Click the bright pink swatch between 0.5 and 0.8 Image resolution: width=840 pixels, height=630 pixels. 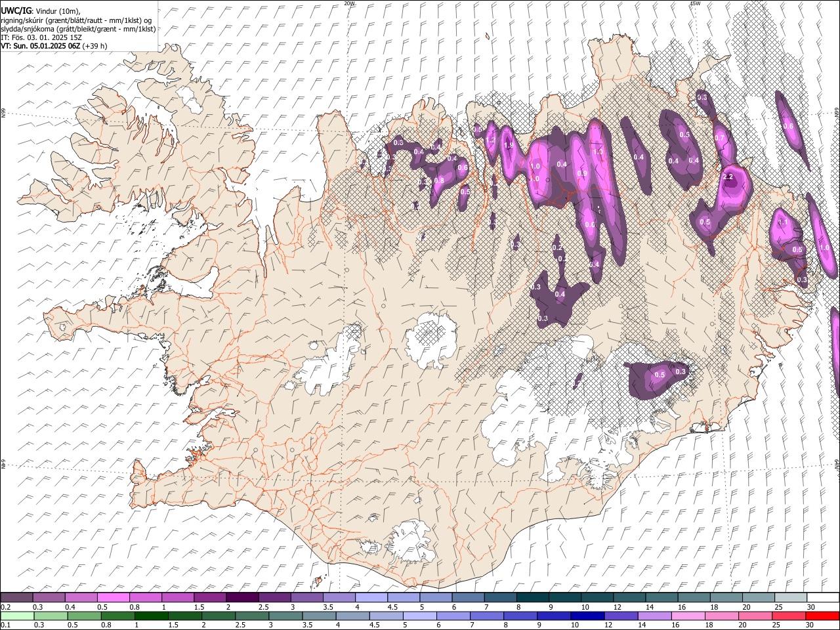tap(113, 598)
